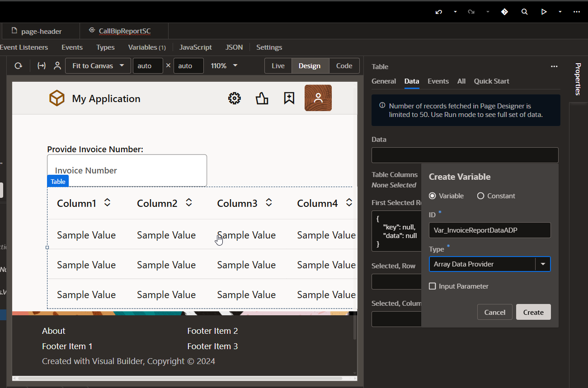The width and height of the screenshot is (588, 388).
Task: Switch to Live mode
Action: [278, 65]
